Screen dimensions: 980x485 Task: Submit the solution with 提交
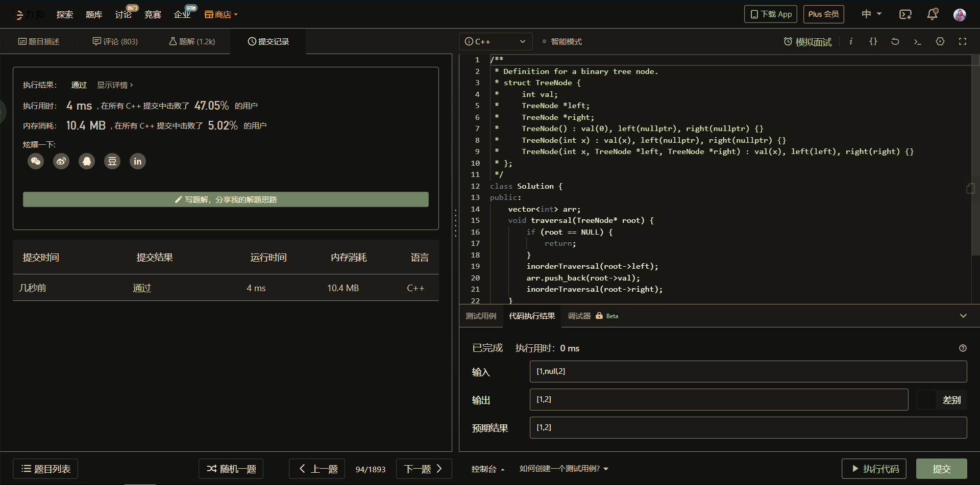click(x=942, y=469)
